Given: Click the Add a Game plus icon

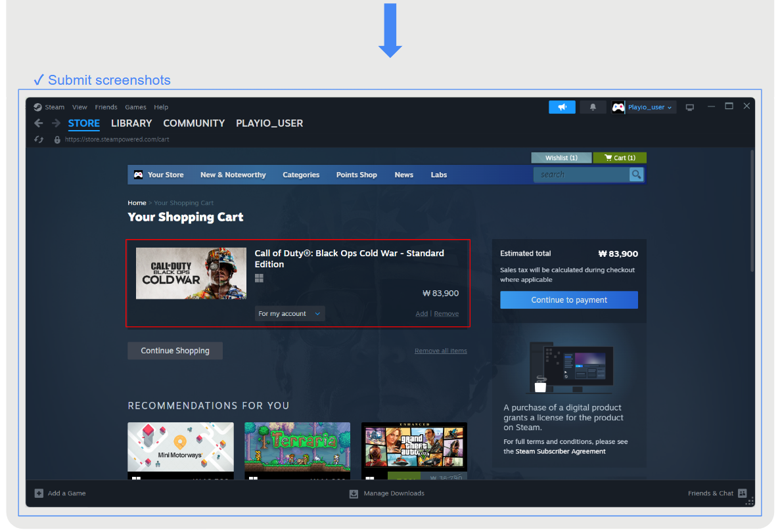Looking at the screenshot, I should pyautogui.click(x=39, y=493).
